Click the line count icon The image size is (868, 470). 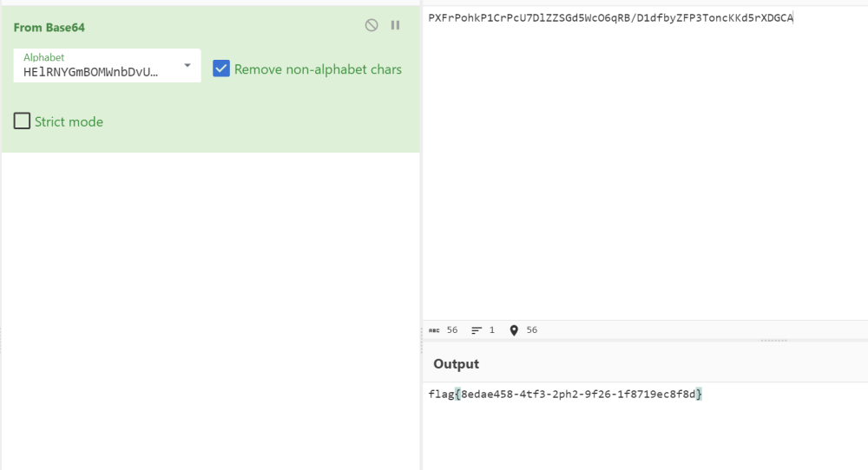476,330
